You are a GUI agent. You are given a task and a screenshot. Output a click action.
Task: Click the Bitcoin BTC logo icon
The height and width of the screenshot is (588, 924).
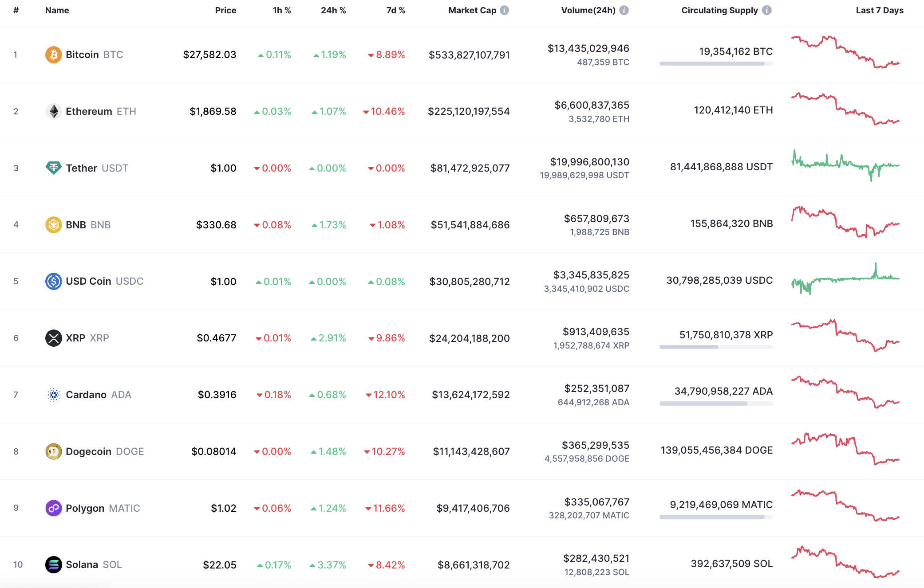click(x=53, y=55)
